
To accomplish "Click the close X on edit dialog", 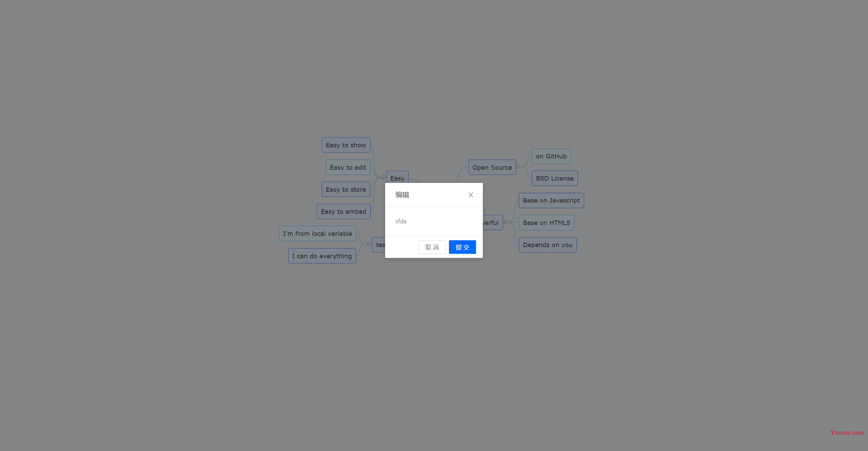I will 471,195.
